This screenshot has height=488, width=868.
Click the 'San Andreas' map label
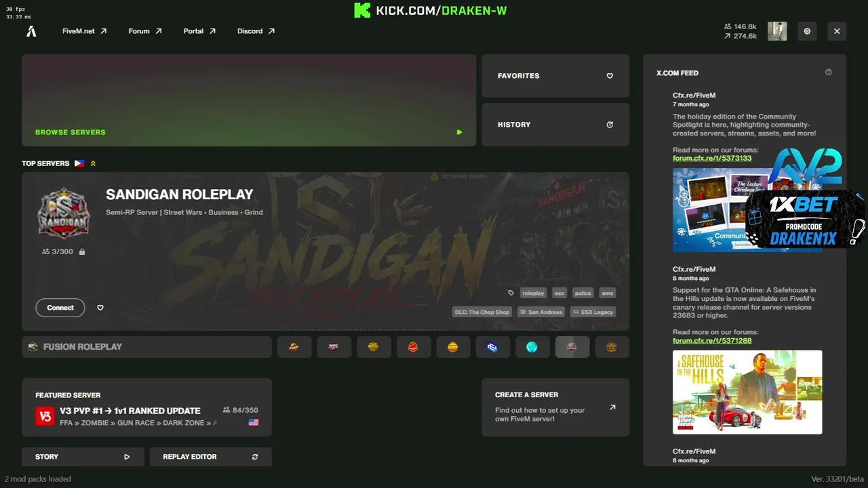[x=541, y=312]
